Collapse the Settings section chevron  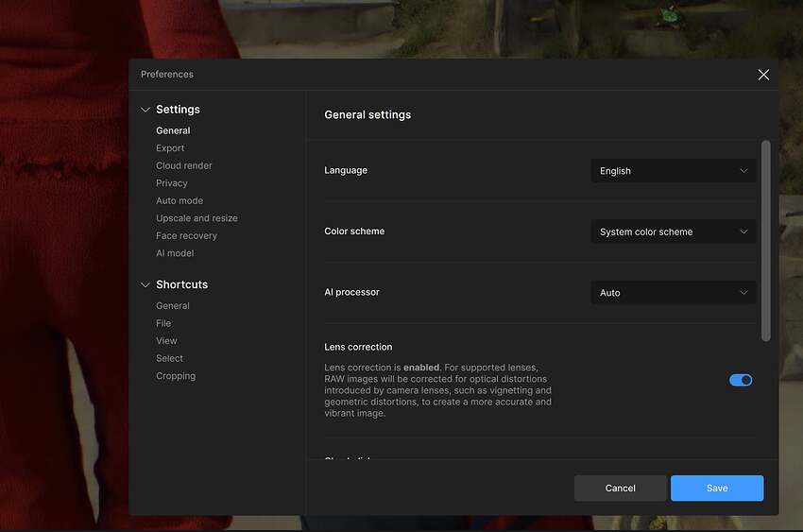145,110
